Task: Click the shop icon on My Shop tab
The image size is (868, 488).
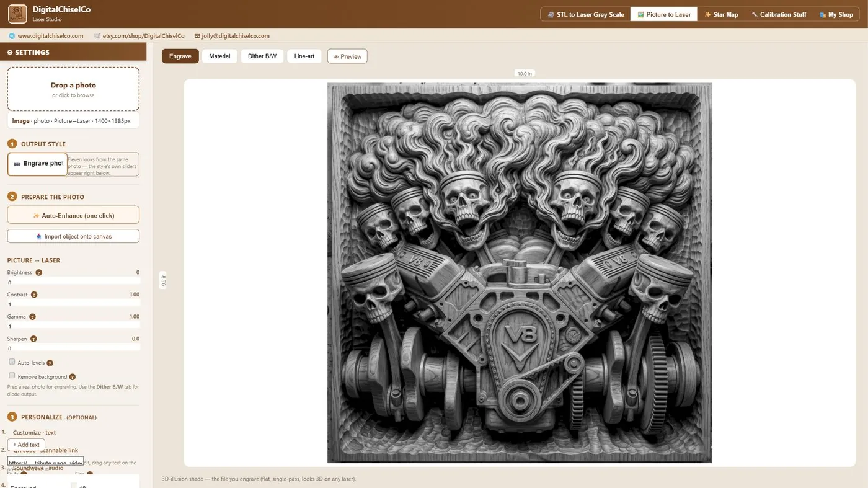Action: pos(822,14)
